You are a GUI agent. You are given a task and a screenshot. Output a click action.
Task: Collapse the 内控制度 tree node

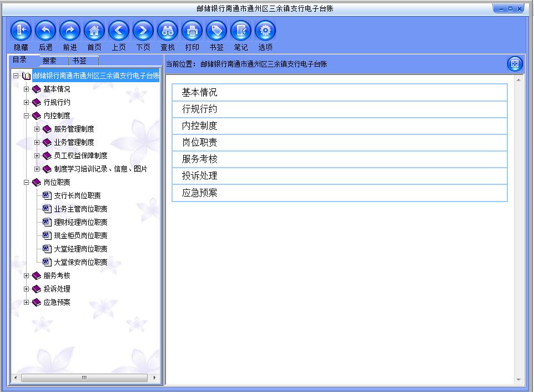pyautogui.click(x=26, y=116)
